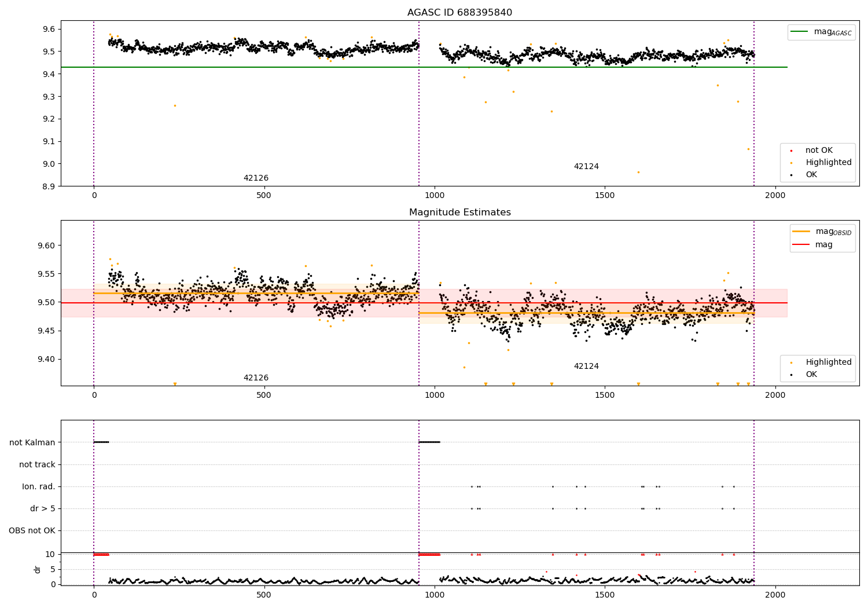Click the 'Magnitude Estimates' title
The width and height of the screenshot is (868, 608).
pyautogui.click(x=459, y=213)
